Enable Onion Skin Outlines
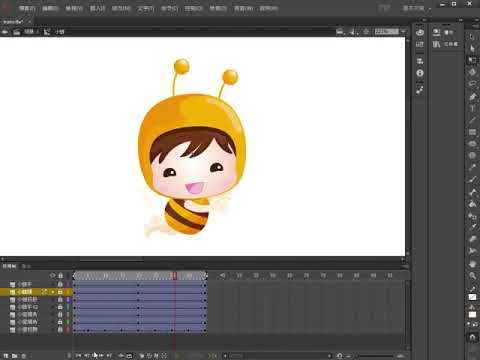The width and height of the screenshot is (480, 360). click(150, 356)
